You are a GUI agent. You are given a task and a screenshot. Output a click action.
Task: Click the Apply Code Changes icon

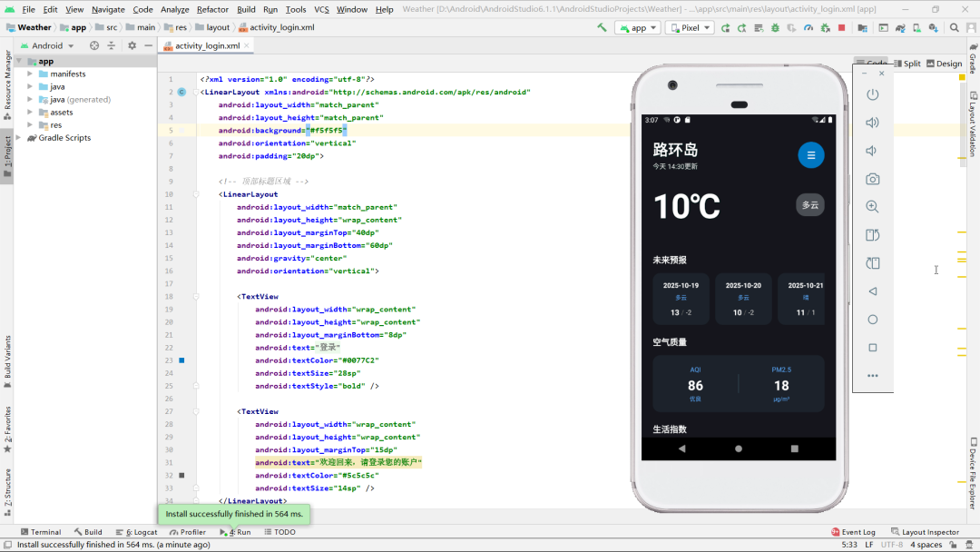[758, 27]
